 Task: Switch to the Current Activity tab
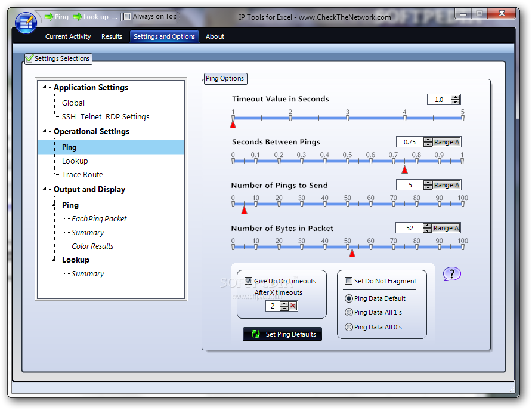click(x=68, y=36)
